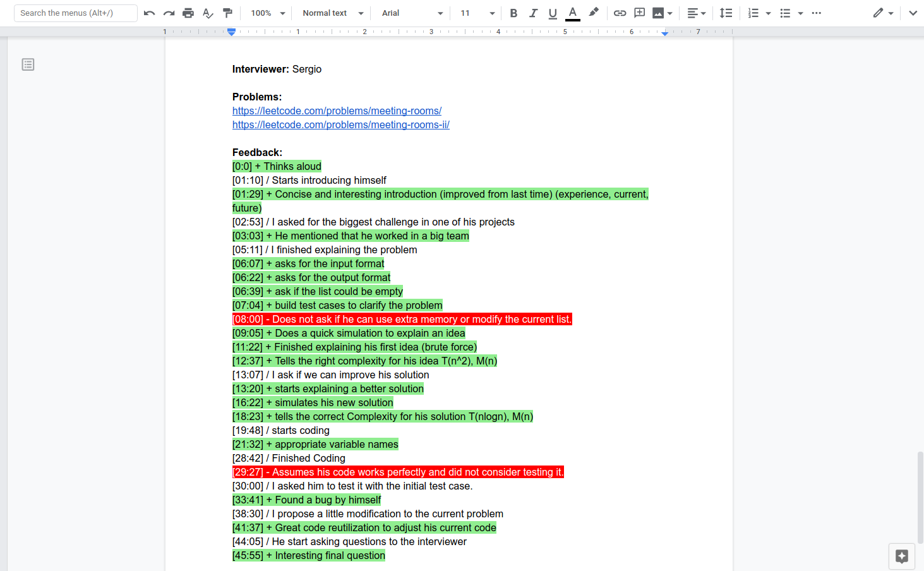The height and width of the screenshot is (571, 924).
Task: Click the "[28:42] / Finished Coding" line
Action: pos(289,458)
